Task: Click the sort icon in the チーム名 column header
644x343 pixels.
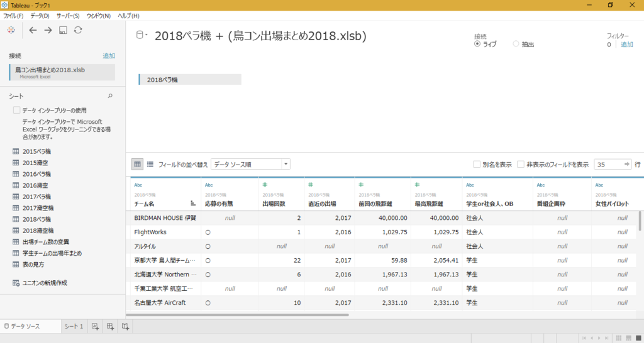Action: (x=193, y=203)
